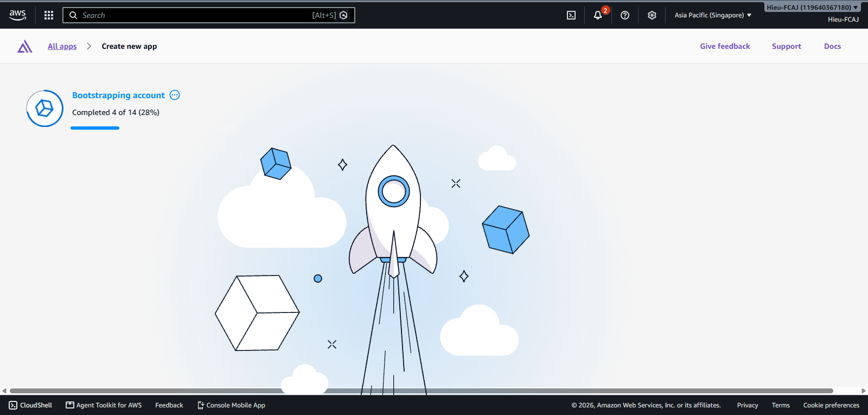Viewport: 868px width, 415px height.
Task: View notifications via the bell icon
Action: pos(598,15)
